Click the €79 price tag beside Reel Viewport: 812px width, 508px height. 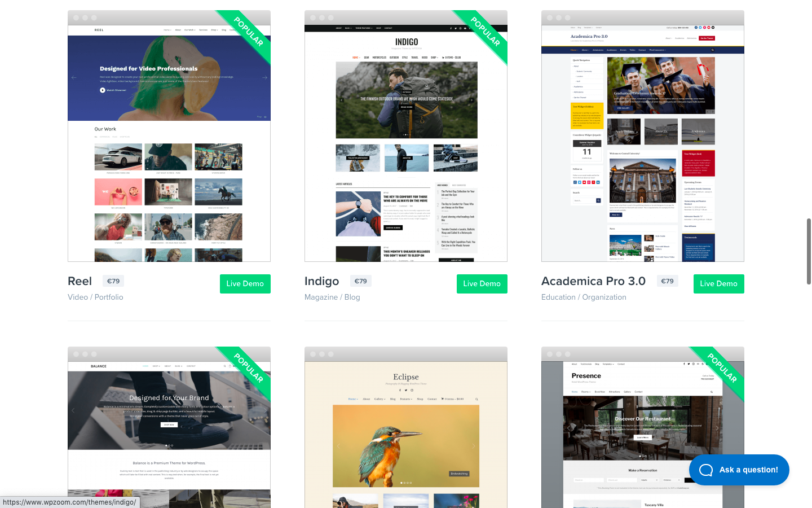113,281
